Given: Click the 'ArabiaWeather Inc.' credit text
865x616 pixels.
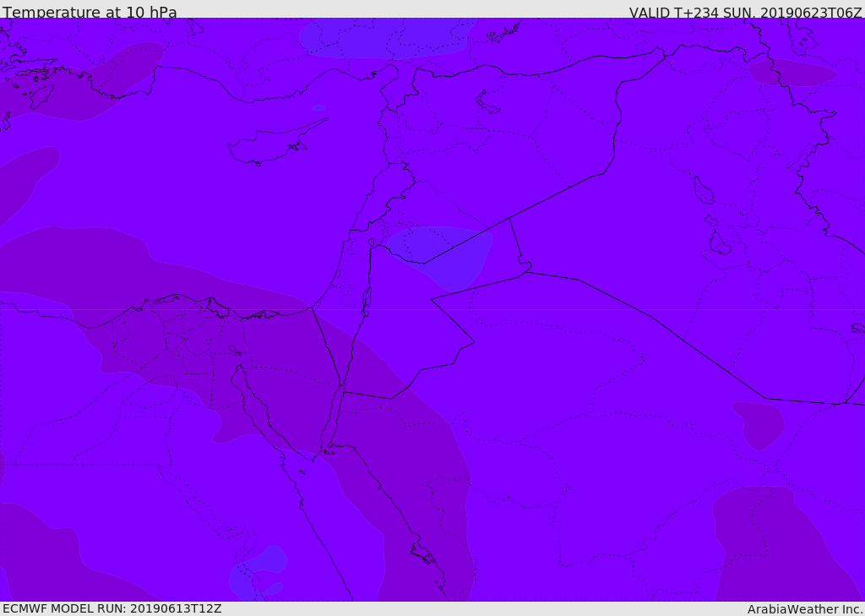Looking at the screenshot, I should [804, 609].
